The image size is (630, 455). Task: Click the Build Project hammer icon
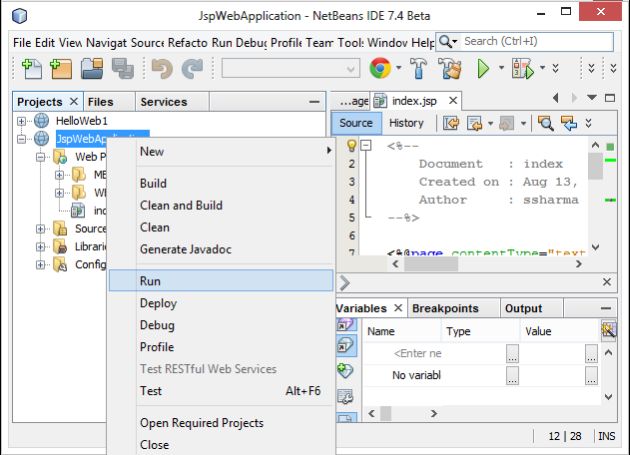pyautogui.click(x=419, y=68)
